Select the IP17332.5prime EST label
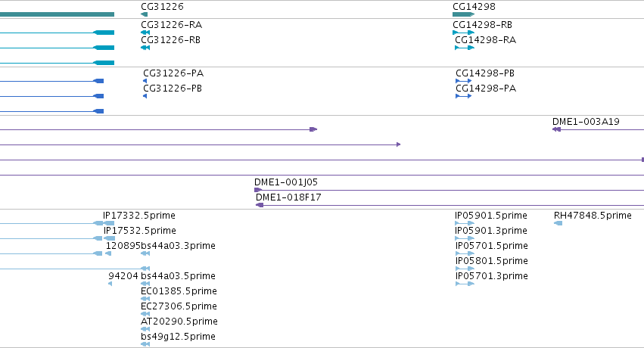 click(139, 216)
